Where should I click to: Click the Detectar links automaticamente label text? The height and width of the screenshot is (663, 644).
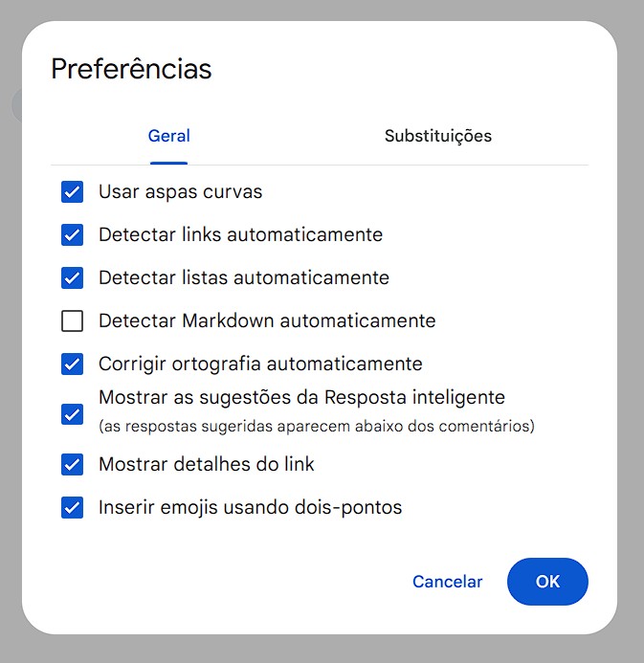pos(240,235)
